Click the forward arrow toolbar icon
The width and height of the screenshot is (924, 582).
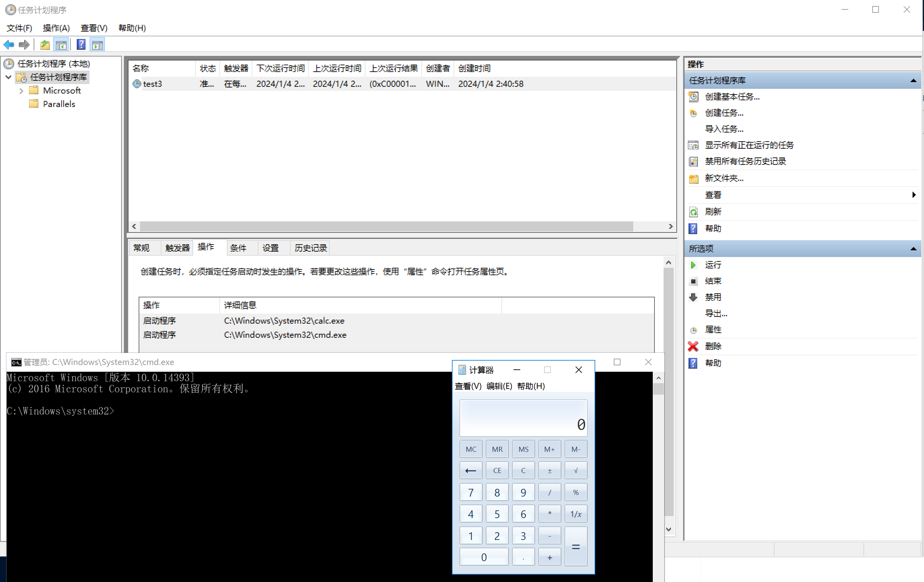24,45
